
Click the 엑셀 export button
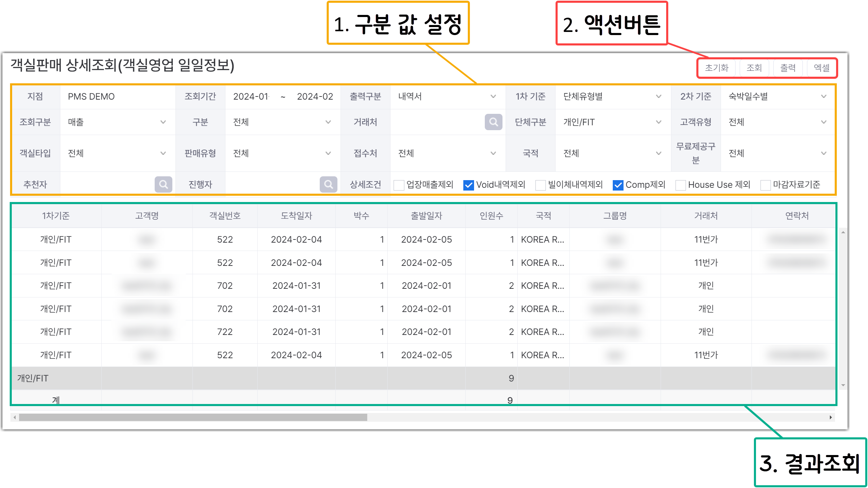point(822,68)
